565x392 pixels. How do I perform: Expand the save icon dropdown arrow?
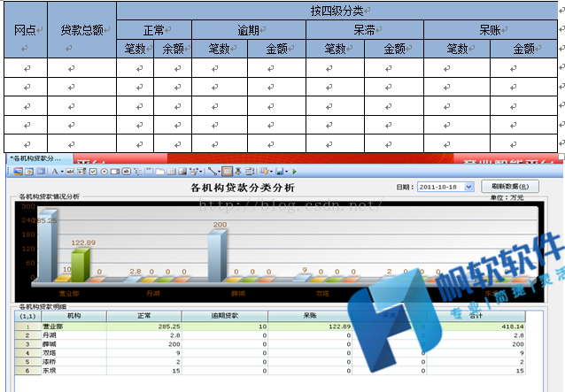(286, 172)
